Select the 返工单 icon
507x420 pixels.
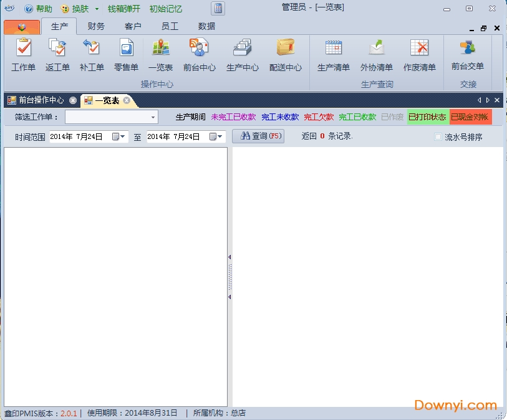coord(57,53)
